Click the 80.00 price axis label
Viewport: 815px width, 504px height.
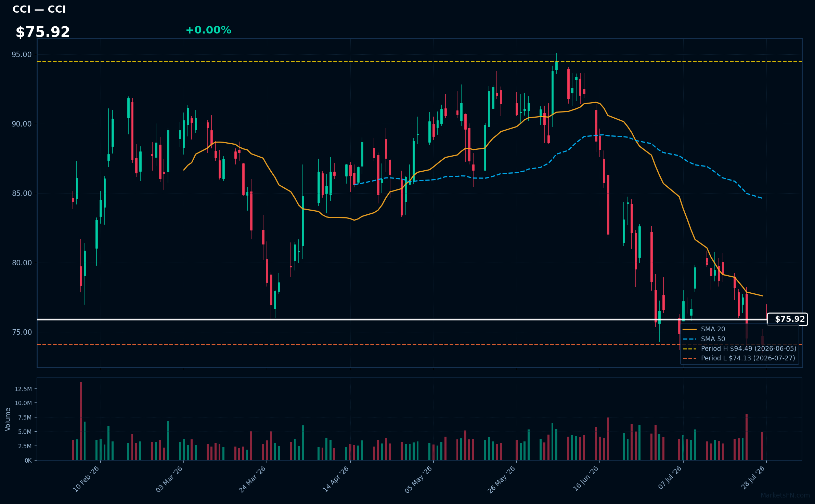22,263
